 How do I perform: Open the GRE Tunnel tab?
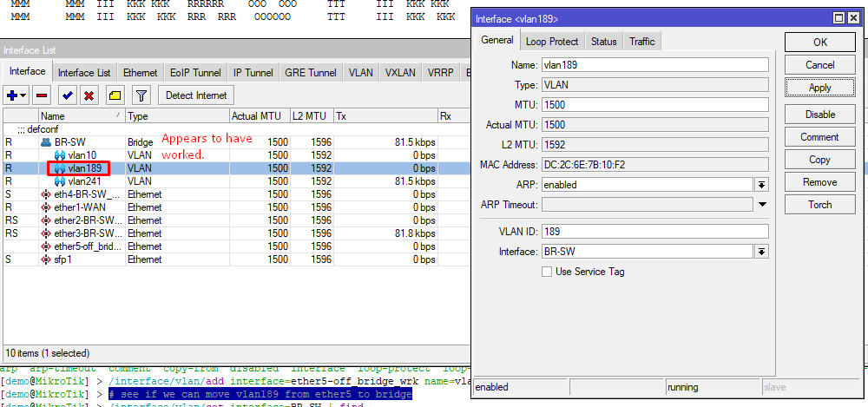pos(311,73)
